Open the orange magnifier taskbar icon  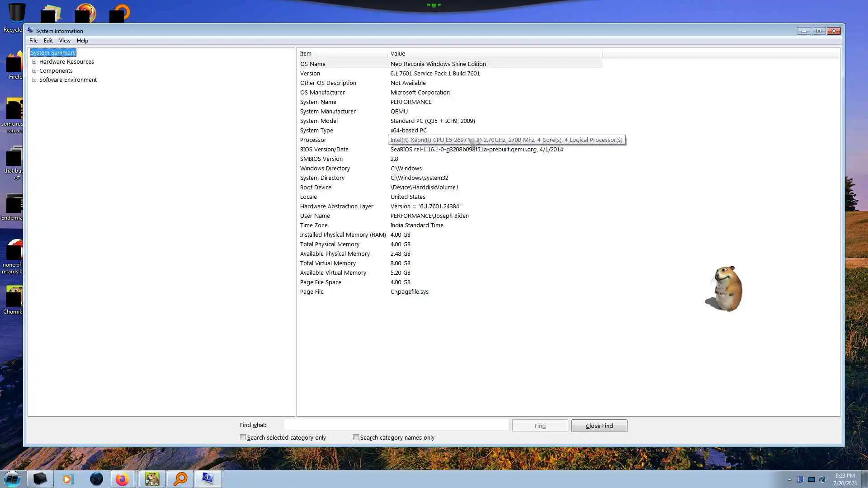click(x=180, y=479)
